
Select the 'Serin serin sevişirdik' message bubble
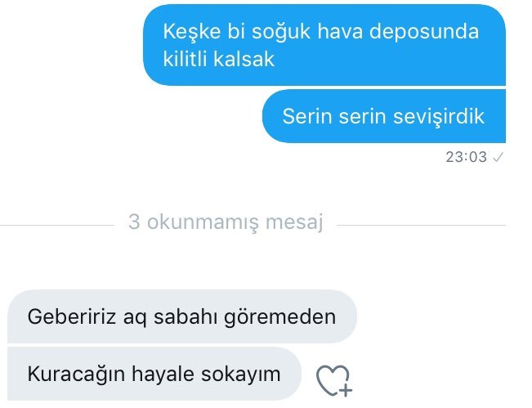coord(384,116)
